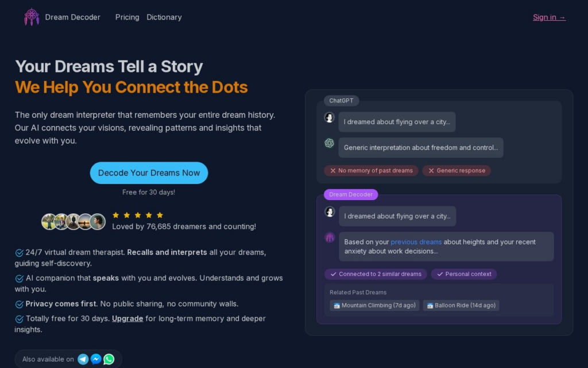This screenshot has width=588, height=368.
Task: Open the Messenger icon link
Action: [x=96, y=359]
